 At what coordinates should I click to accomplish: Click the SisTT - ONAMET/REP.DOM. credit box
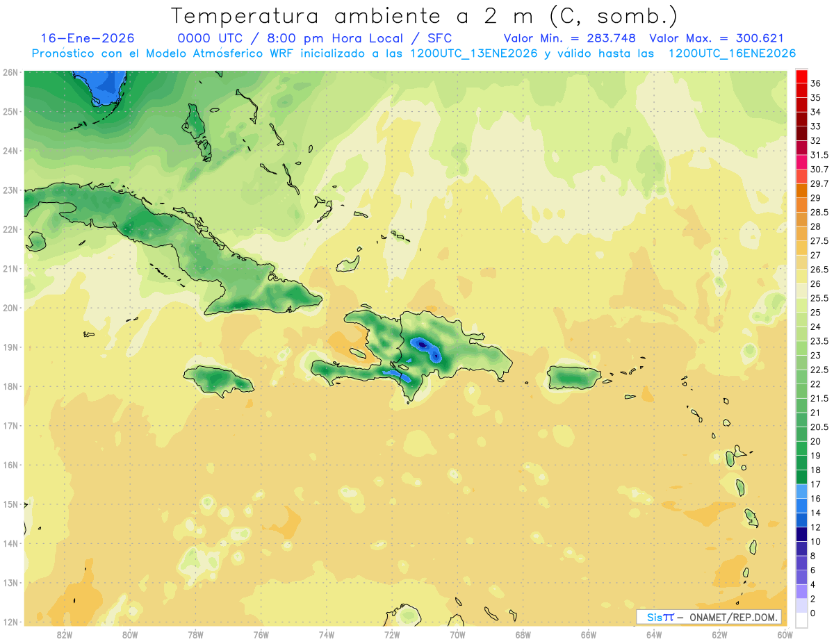pyautogui.click(x=709, y=617)
